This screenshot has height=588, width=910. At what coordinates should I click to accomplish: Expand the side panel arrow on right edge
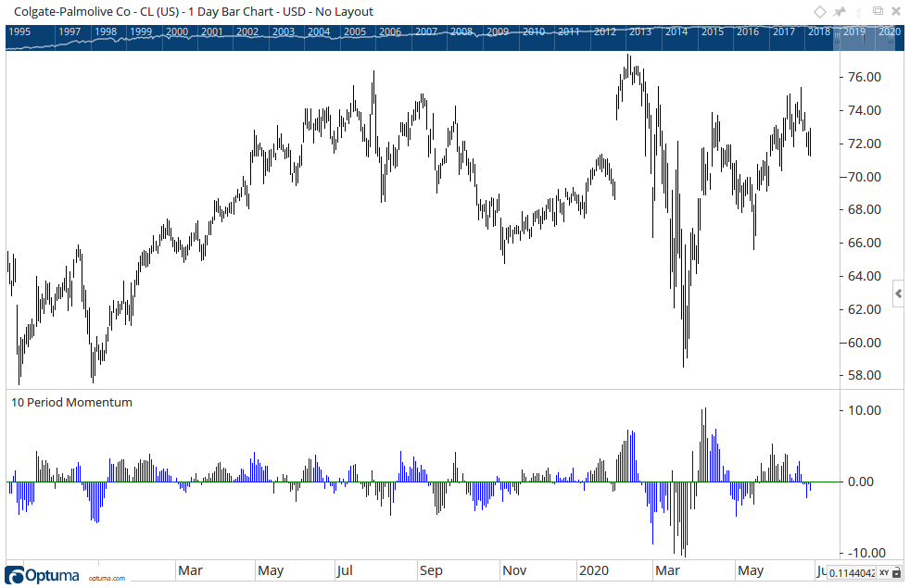pos(898,294)
